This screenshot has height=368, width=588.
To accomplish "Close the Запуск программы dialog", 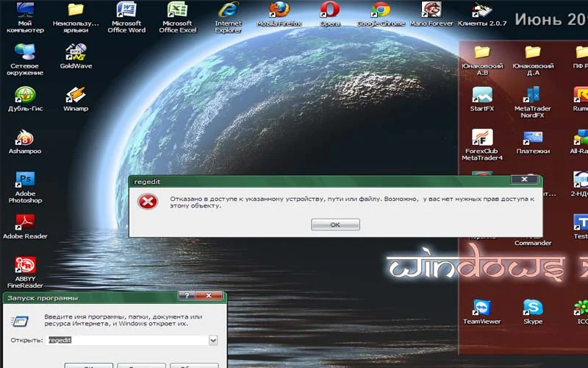I will coord(209,296).
